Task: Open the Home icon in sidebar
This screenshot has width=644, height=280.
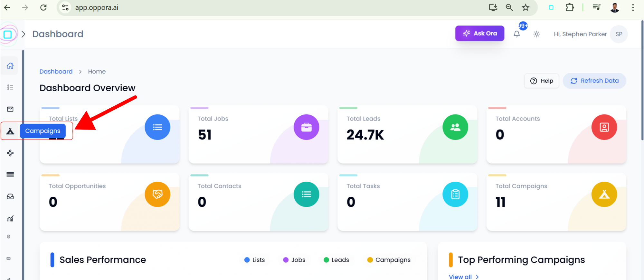Action: pos(10,66)
